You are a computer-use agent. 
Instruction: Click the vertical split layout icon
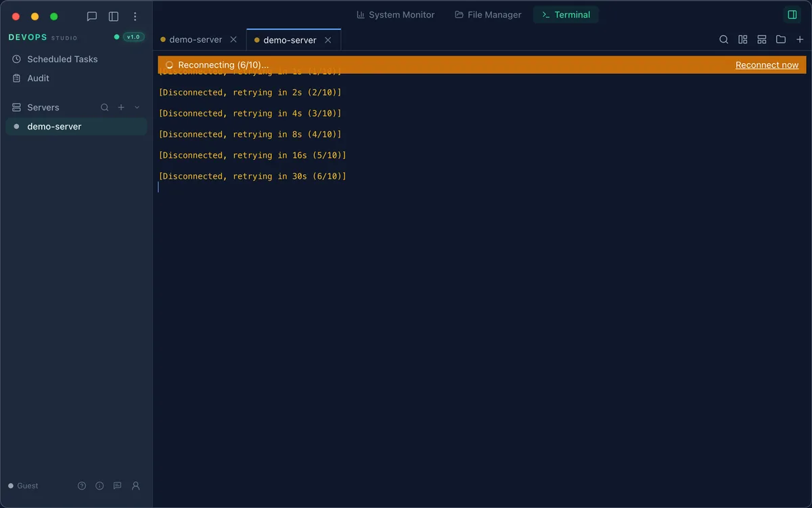coord(743,40)
